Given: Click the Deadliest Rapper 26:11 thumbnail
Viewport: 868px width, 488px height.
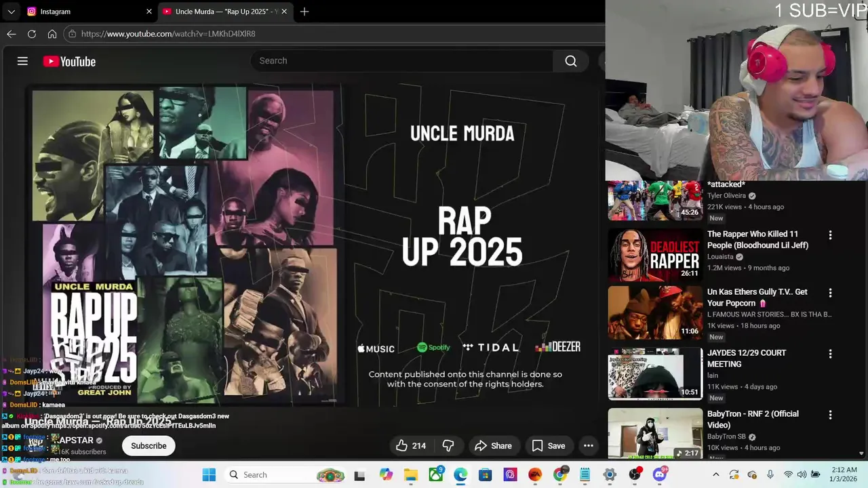Looking at the screenshot, I should click(655, 255).
